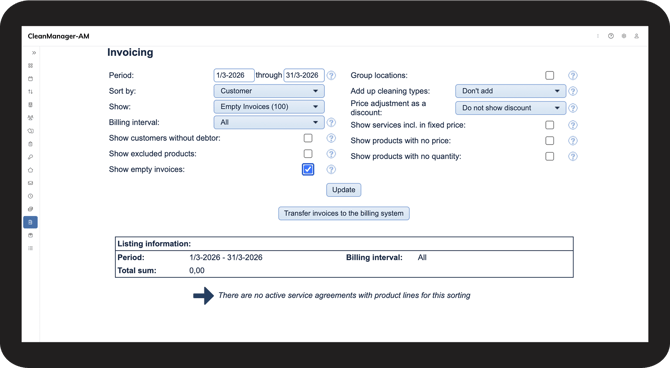
Task: Toggle the Group locations checkbox
Action: click(x=550, y=75)
